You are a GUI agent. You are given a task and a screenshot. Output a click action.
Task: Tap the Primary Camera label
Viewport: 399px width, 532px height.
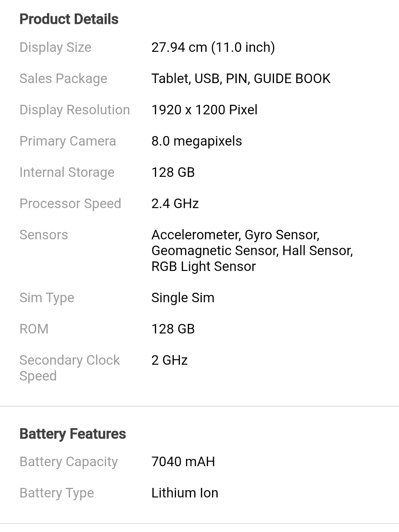68,141
